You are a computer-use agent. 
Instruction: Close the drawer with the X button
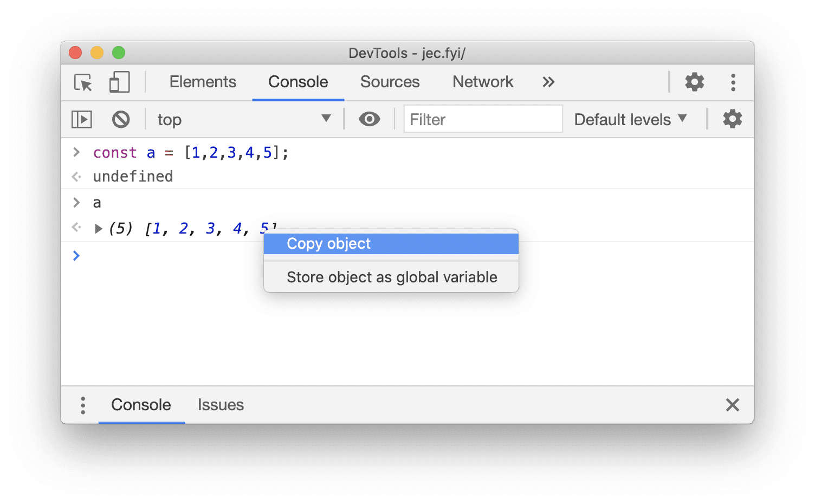[732, 405]
